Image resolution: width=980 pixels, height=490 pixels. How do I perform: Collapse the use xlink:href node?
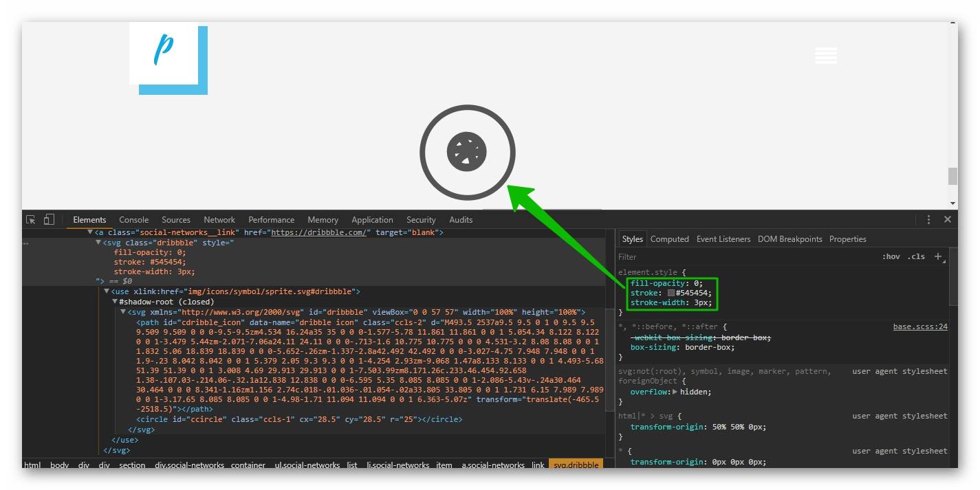click(x=107, y=291)
